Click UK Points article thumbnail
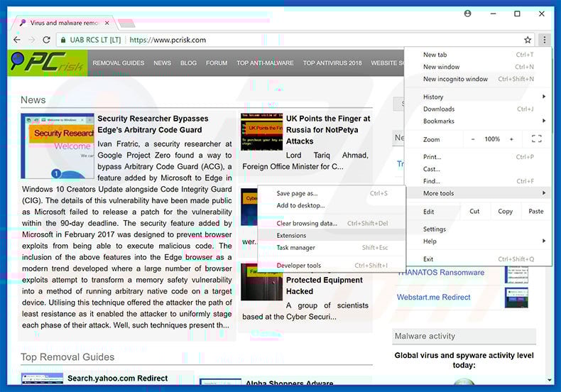The height and width of the screenshot is (392, 561). [x=262, y=131]
